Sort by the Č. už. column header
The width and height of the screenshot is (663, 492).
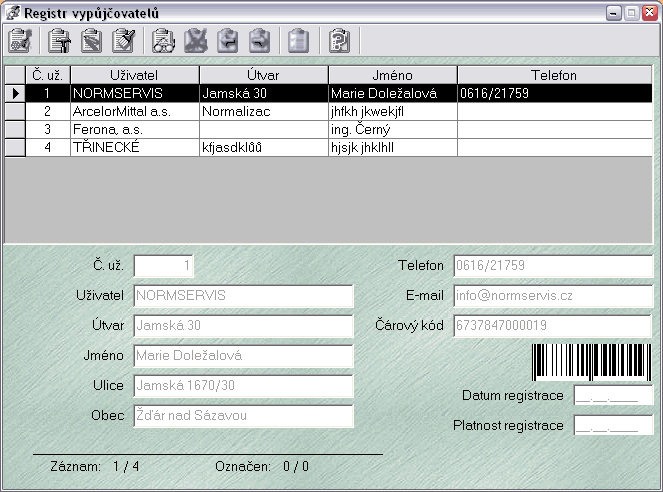click(x=48, y=75)
